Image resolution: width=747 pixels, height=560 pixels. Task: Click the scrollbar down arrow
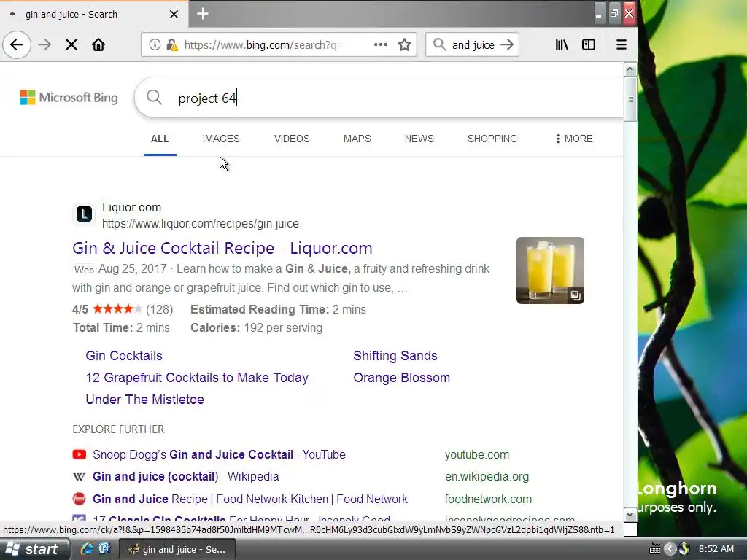(x=630, y=515)
